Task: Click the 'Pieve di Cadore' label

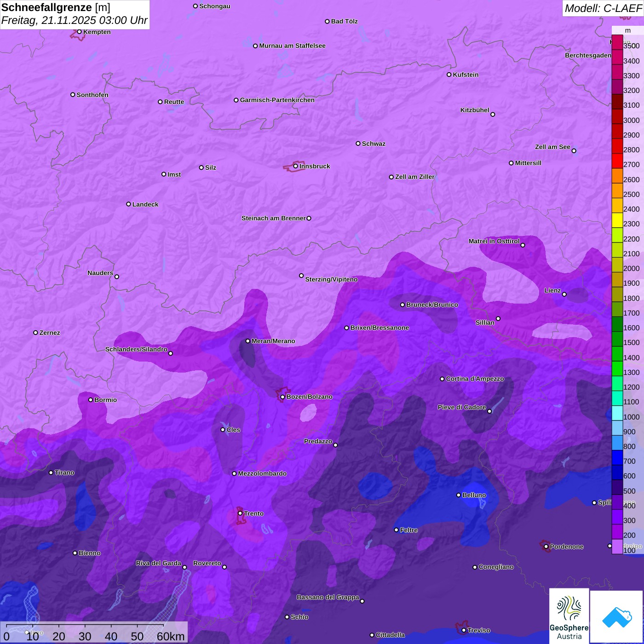Action: click(462, 407)
